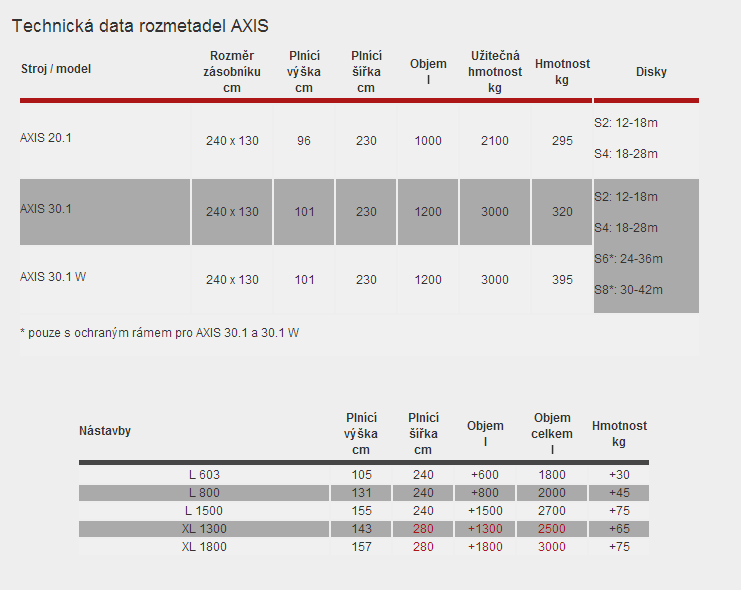Viewport: 741px width, 590px height.
Task: Select the L 800 extension row label
Action: click(x=204, y=493)
